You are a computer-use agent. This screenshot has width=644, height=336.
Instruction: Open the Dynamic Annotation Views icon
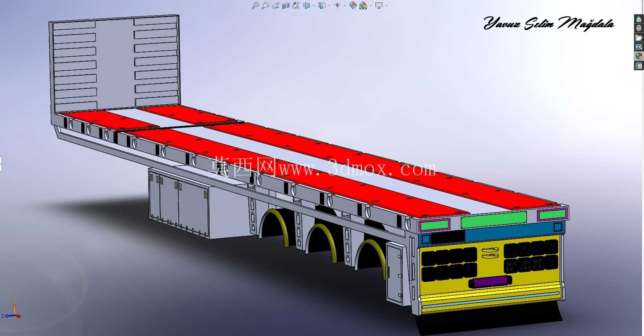tap(296, 5)
